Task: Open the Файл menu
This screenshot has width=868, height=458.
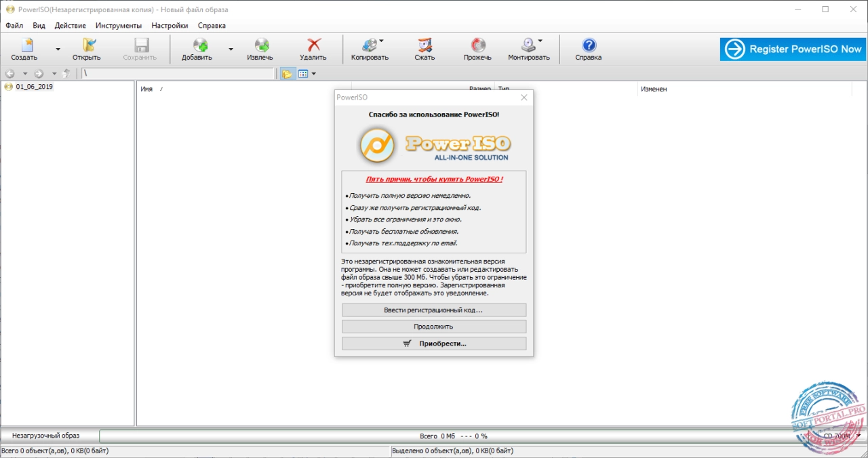Action: (14, 26)
